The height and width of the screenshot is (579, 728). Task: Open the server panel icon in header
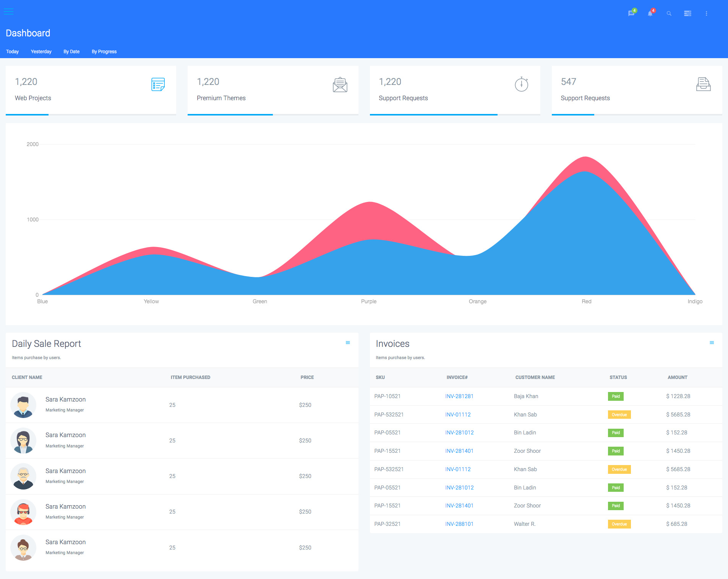[x=687, y=13]
